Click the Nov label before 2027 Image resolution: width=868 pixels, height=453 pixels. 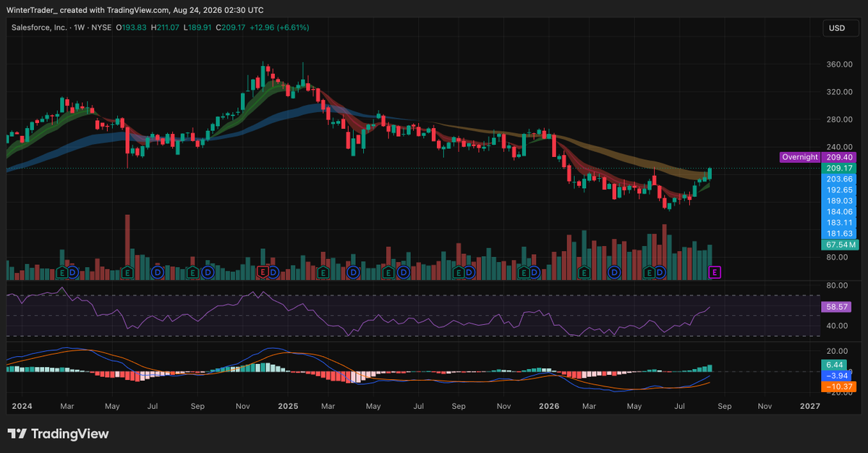[x=765, y=406]
